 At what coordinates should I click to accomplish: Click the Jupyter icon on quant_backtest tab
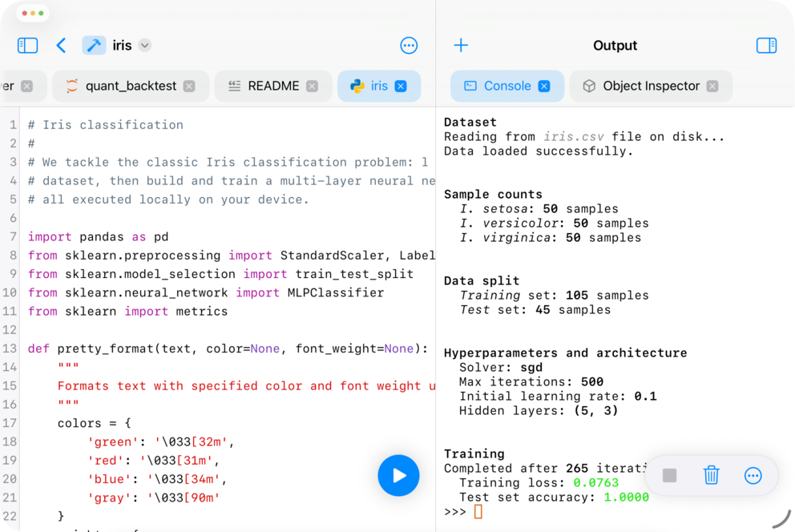72,87
